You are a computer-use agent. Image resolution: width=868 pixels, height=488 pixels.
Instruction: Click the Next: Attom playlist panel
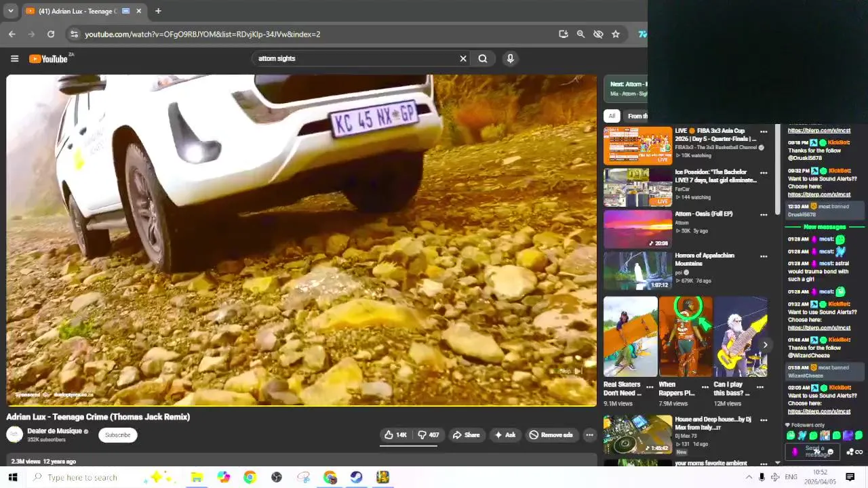625,89
